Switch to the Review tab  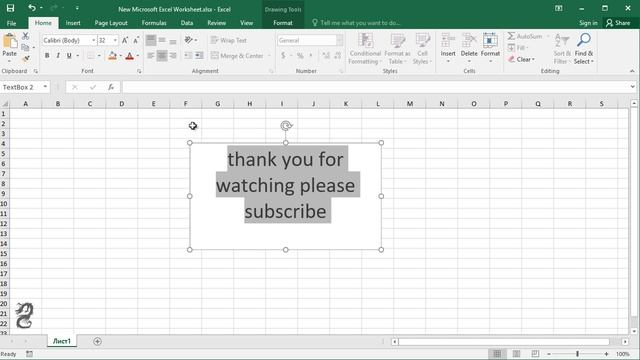tap(216, 23)
